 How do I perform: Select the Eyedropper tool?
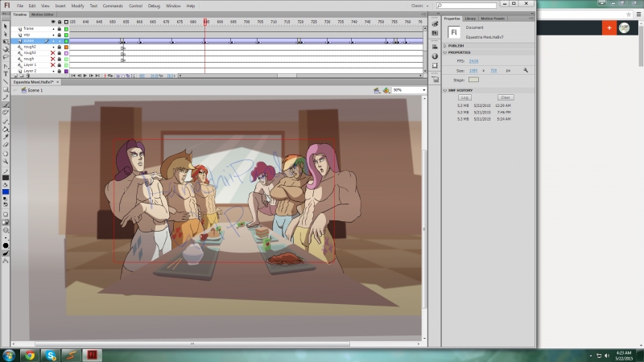click(x=6, y=137)
